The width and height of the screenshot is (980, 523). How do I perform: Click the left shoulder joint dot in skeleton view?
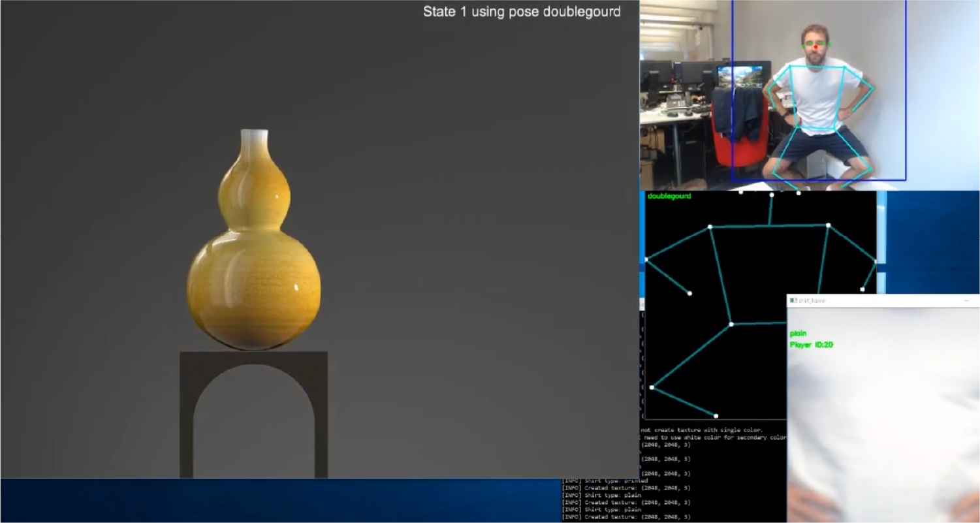click(710, 227)
